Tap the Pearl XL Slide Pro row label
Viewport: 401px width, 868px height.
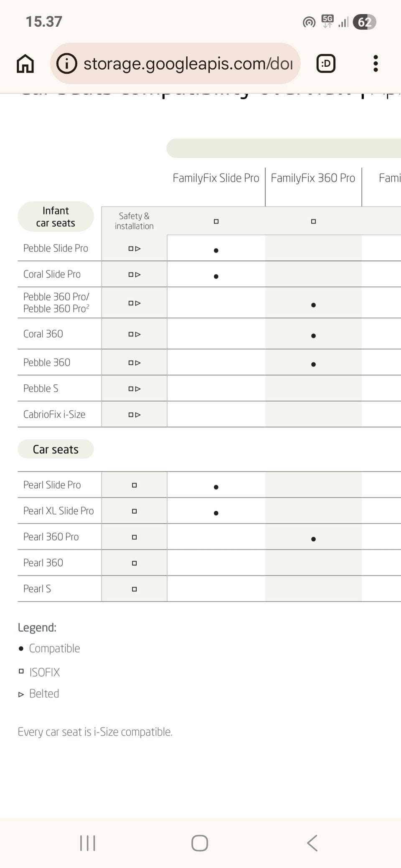(x=58, y=511)
